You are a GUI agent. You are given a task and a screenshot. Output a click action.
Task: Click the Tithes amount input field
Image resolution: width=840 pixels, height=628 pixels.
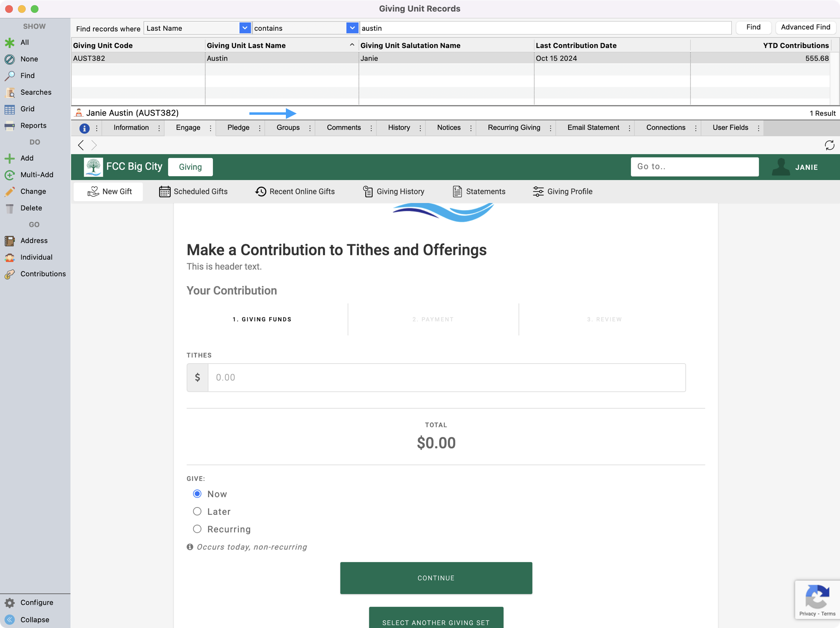pyautogui.click(x=446, y=377)
